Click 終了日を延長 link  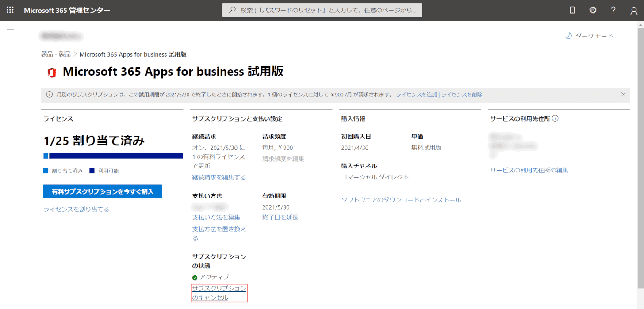(280, 217)
